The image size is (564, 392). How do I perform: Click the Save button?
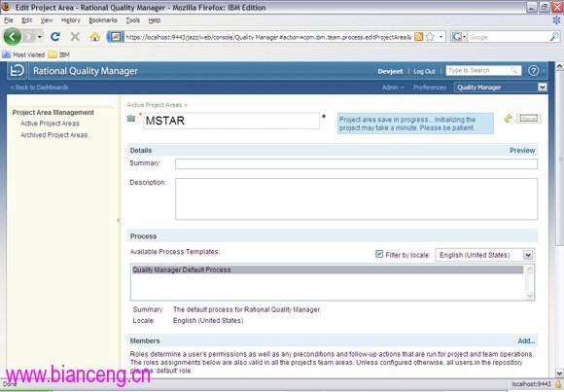pyautogui.click(x=528, y=119)
